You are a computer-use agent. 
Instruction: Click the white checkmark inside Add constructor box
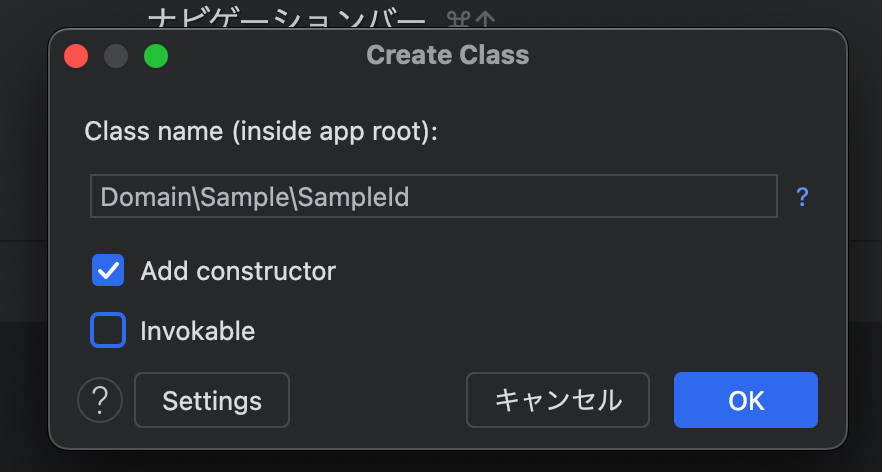(108, 271)
